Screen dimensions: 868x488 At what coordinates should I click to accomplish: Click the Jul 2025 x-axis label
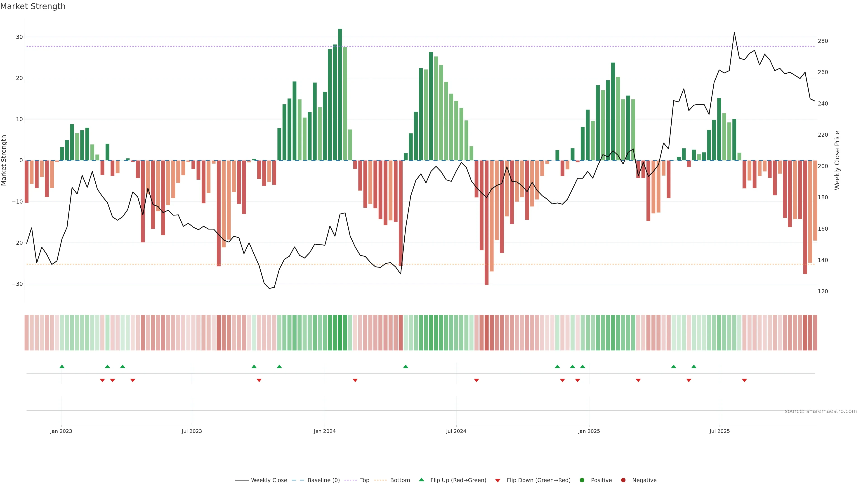pos(719,431)
